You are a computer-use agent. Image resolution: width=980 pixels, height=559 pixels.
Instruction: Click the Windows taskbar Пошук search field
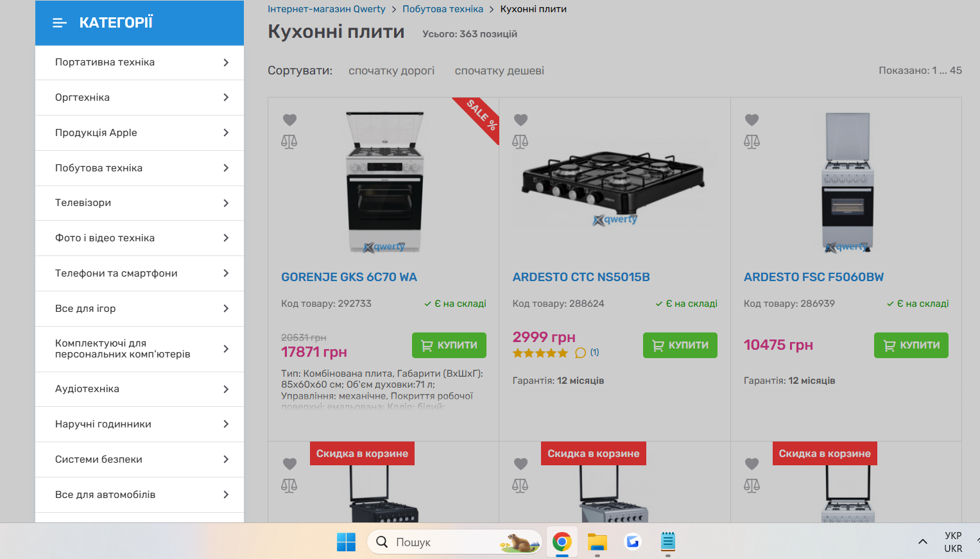[454, 542]
